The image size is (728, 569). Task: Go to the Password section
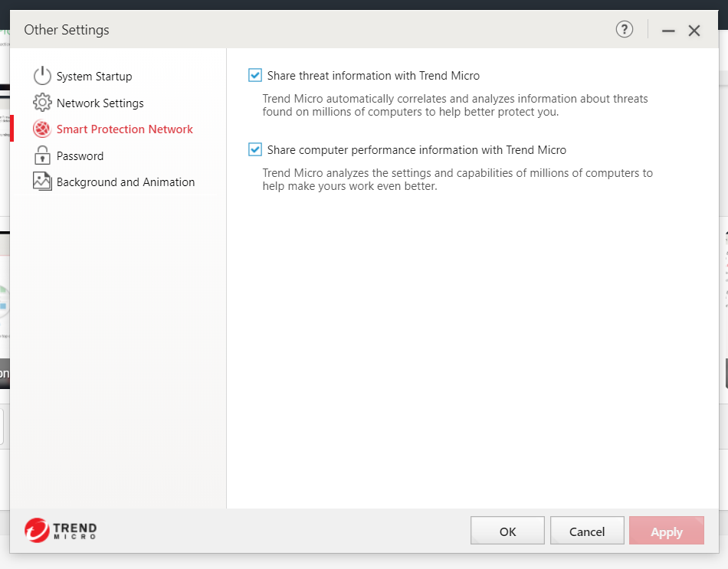80,155
